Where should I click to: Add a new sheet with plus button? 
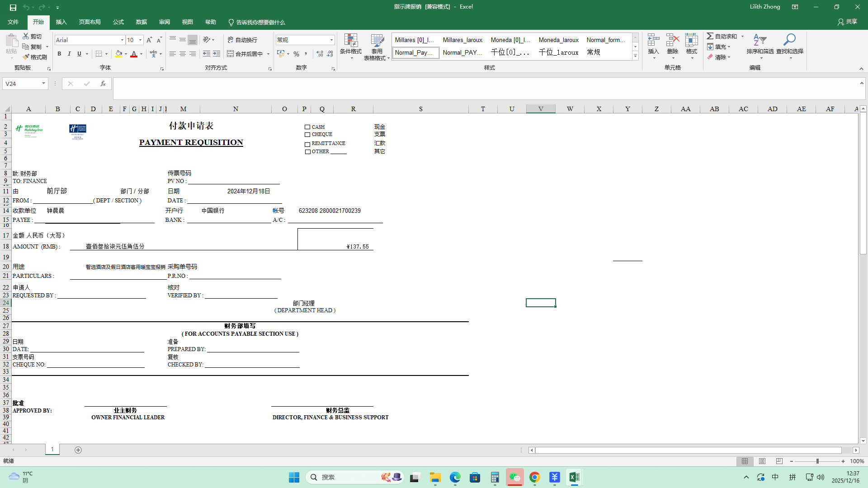pos(78,450)
